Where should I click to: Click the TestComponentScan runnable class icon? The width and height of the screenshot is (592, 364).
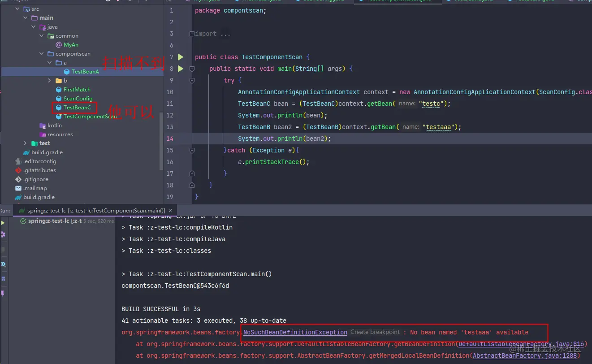click(59, 117)
